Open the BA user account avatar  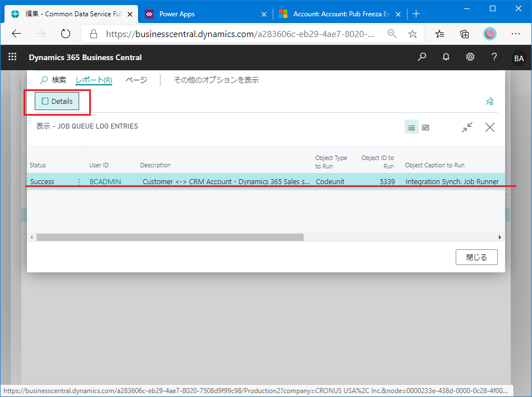(x=519, y=58)
